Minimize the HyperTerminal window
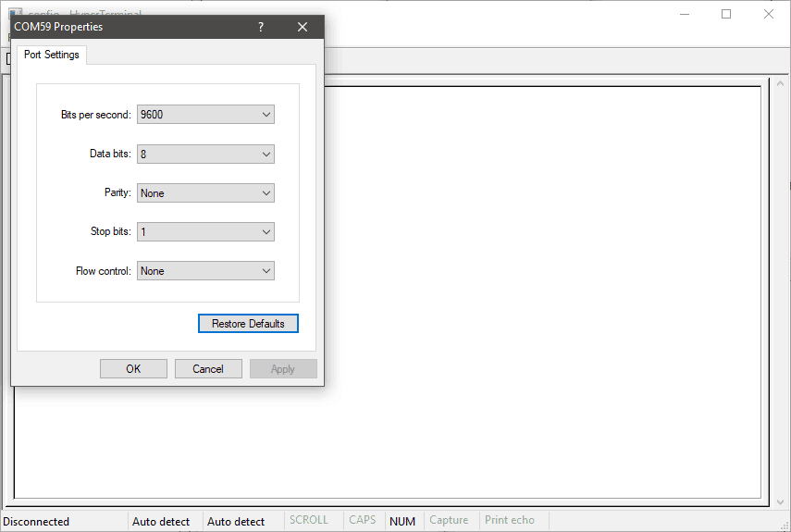Screen dimensions: 791x532 [x=684, y=14]
